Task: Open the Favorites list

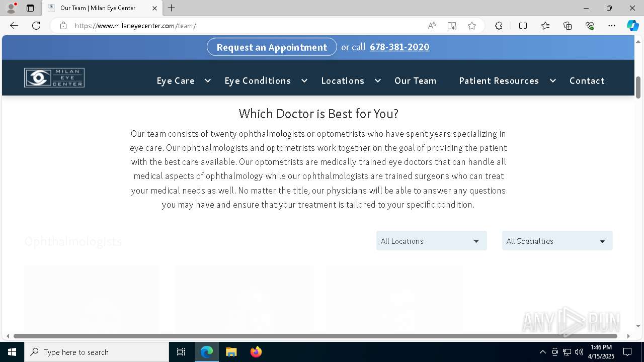Action: (x=545, y=26)
